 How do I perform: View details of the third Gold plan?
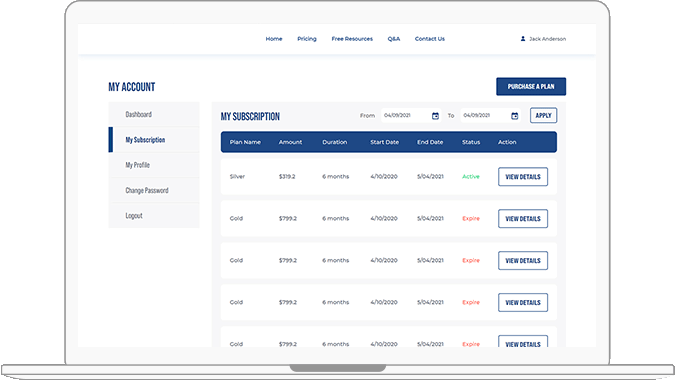[523, 303]
